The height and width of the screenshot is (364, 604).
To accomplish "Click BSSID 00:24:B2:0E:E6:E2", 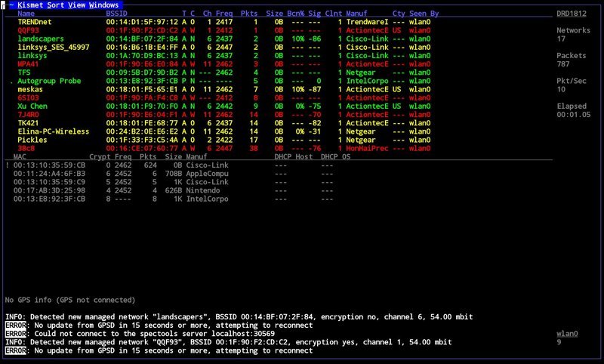I will pos(142,132).
